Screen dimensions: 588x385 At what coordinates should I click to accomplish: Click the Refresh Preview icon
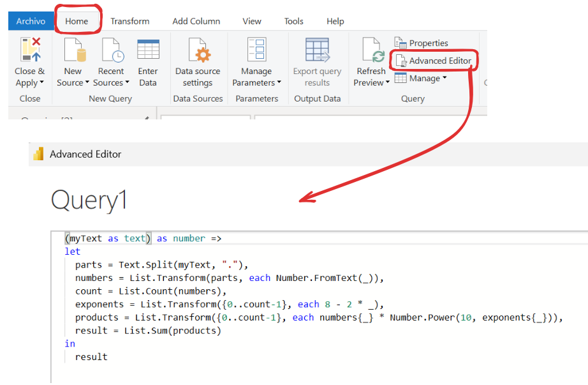(x=373, y=50)
